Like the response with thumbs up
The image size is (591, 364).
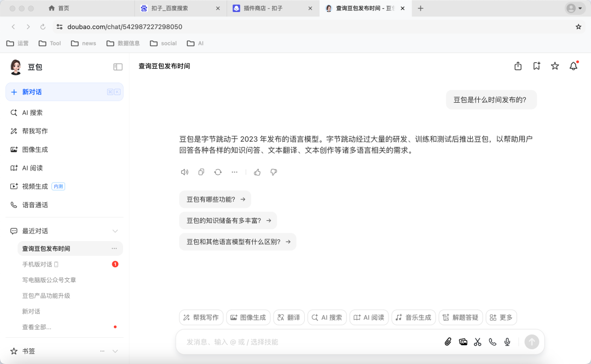point(257,172)
